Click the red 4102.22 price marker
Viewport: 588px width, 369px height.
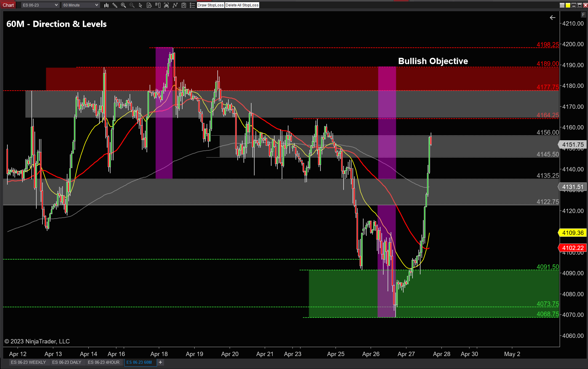tap(572, 248)
